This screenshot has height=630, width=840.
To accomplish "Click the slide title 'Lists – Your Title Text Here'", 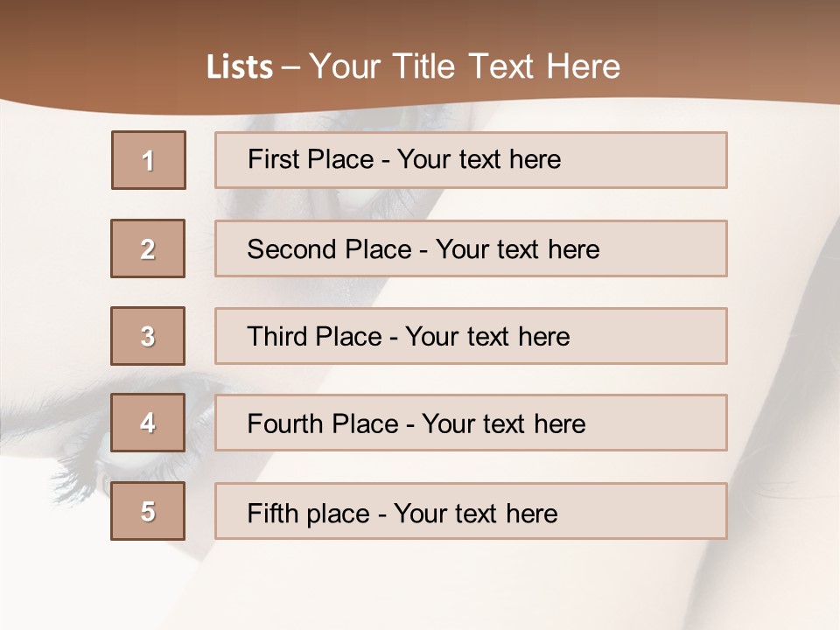I will [413, 66].
